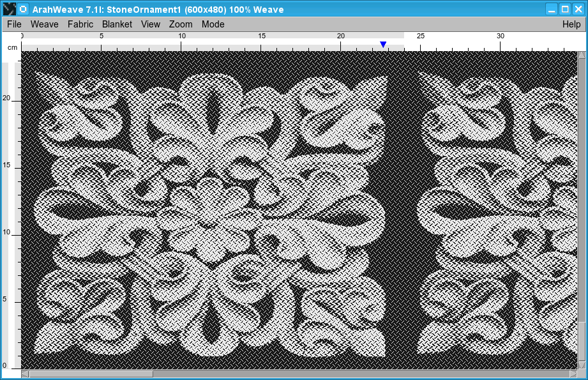
Task: Open the File menu
Action: pyautogui.click(x=14, y=24)
